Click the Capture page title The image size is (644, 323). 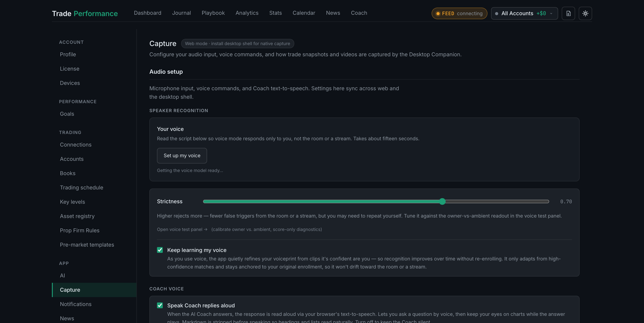(x=163, y=44)
